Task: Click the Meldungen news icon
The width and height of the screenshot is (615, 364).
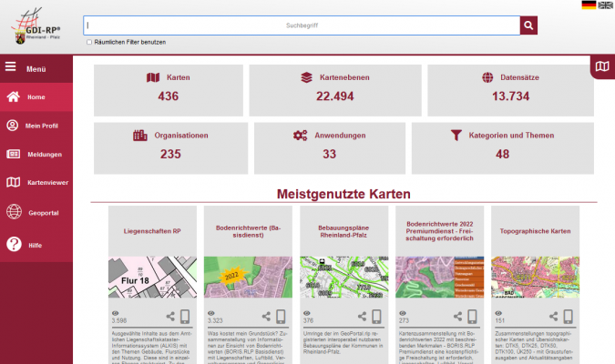Action: [13, 154]
